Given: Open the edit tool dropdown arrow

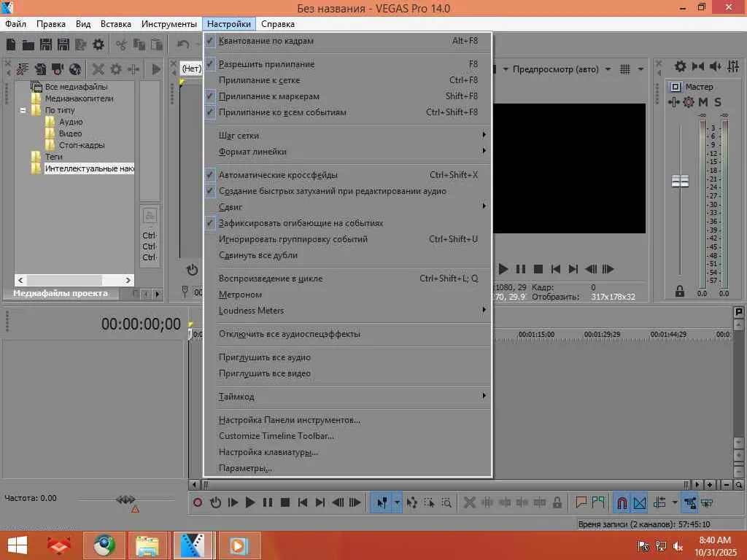Looking at the screenshot, I should click(x=397, y=502).
